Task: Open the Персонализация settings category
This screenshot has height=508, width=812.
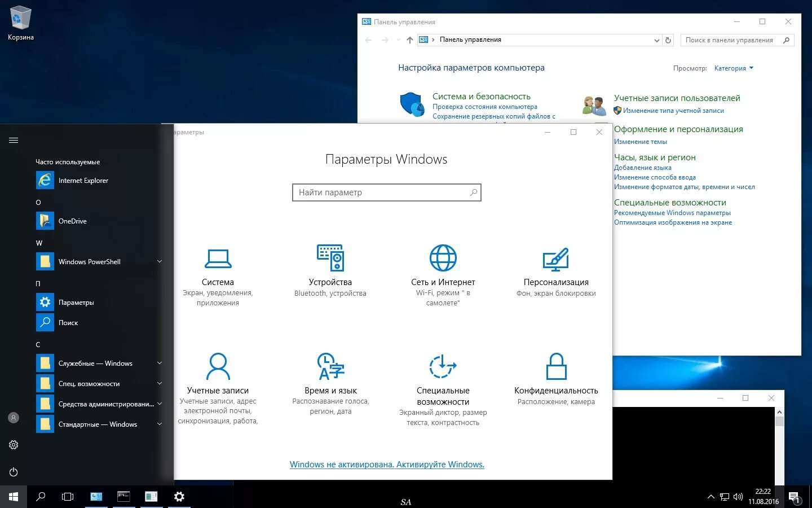Action: 556,272
